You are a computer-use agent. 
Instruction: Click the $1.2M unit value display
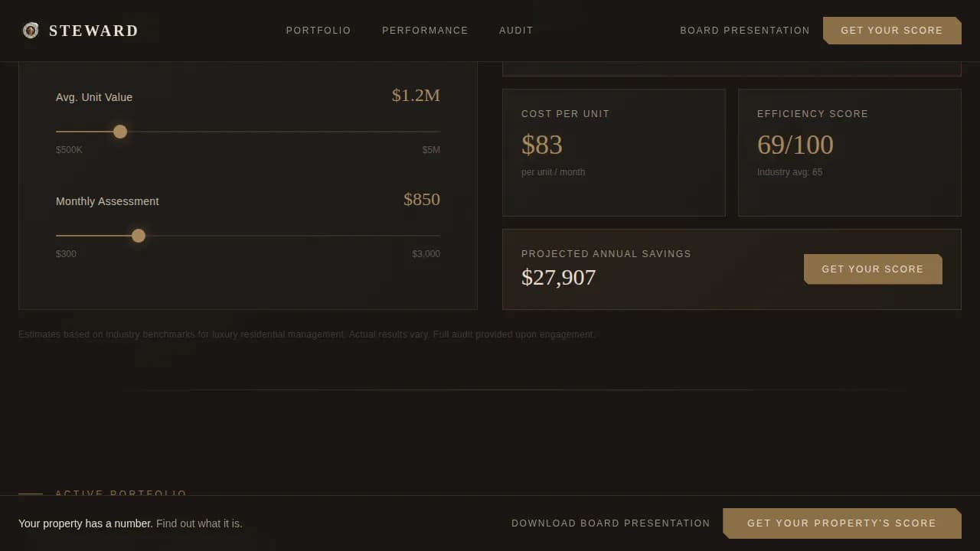coord(416,95)
